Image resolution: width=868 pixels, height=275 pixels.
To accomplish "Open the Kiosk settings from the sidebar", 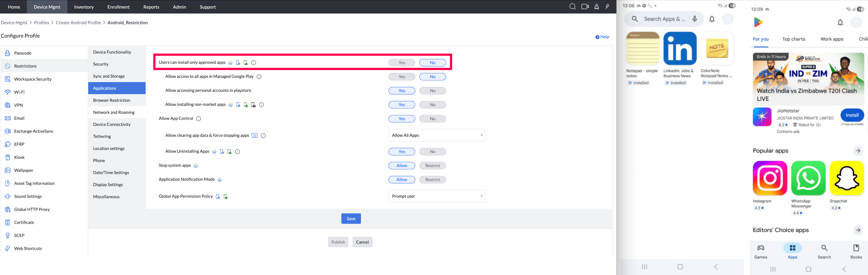I will (x=19, y=157).
